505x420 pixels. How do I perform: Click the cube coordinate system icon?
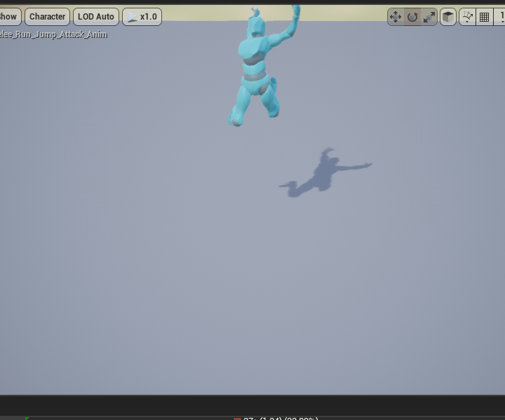point(447,17)
